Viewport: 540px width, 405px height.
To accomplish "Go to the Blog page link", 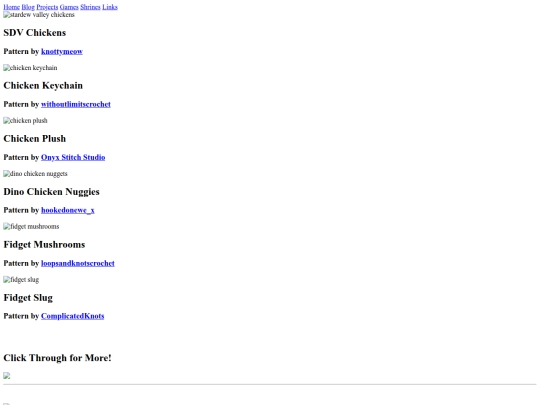I will coord(28,7).
